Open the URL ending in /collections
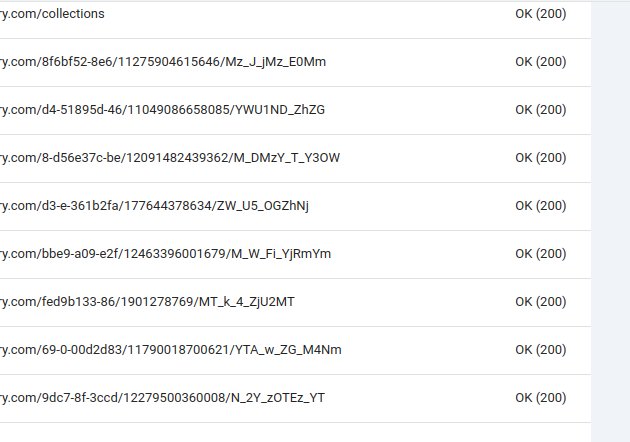The height and width of the screenshot is (442, 630). pos(52,14)
